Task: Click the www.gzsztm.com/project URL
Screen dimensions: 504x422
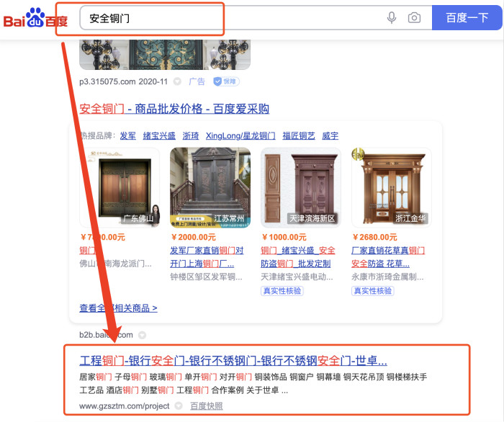Action: coord(124,406)
